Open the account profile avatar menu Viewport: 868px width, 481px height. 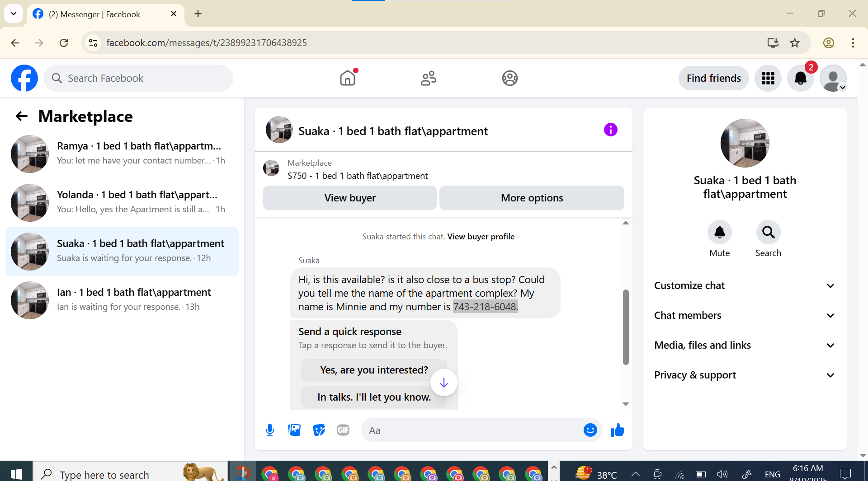tap(833, 78)
